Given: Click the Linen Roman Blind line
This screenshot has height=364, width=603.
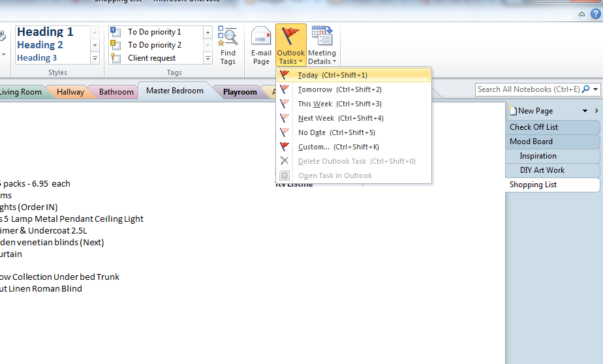Looking at the screenshot, I should click(41, 289).
